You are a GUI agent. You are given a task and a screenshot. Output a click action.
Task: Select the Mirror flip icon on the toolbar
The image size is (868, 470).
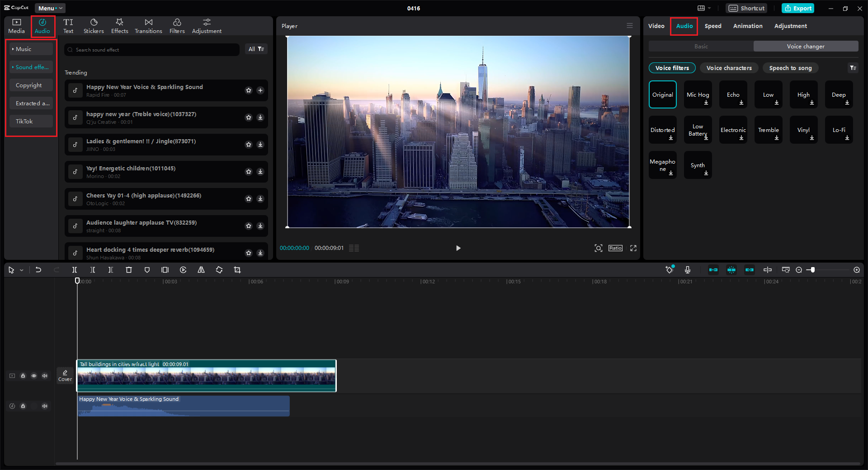coord(201,270)
